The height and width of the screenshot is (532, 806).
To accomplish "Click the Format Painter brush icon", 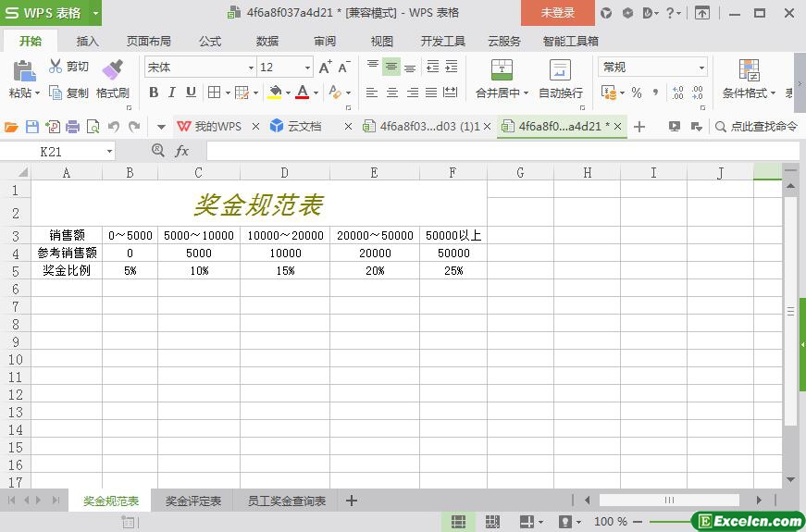I will (112, 69).
